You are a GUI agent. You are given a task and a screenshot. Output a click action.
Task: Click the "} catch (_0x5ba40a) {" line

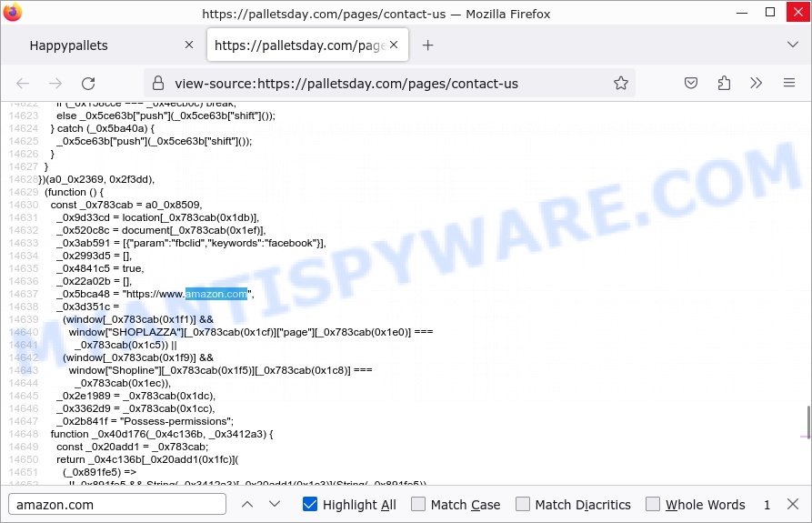tap(103, 128)
